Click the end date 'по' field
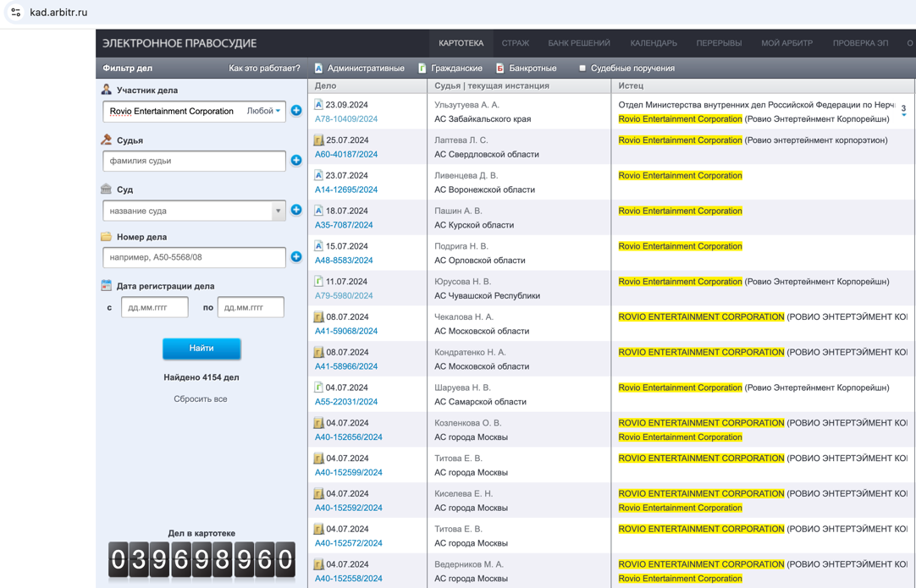This screenshot has width=916, height=588. click(x=251, y=307)
